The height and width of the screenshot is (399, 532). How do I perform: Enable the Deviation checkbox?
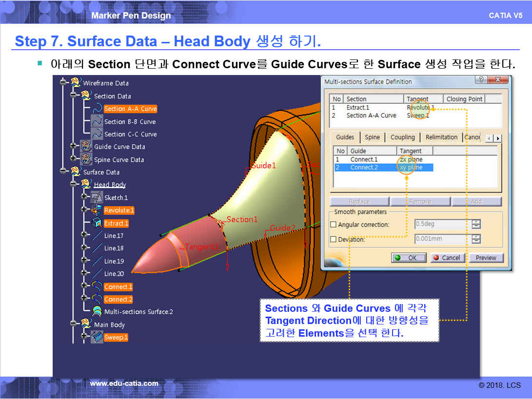point(334,239)
